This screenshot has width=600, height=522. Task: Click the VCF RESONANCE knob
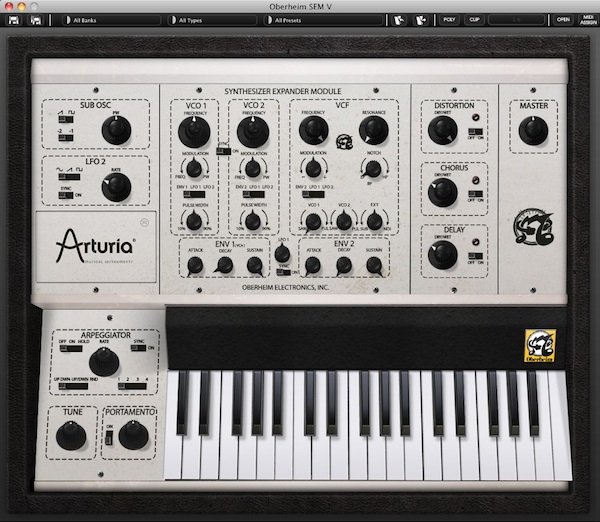coord(374,130)
